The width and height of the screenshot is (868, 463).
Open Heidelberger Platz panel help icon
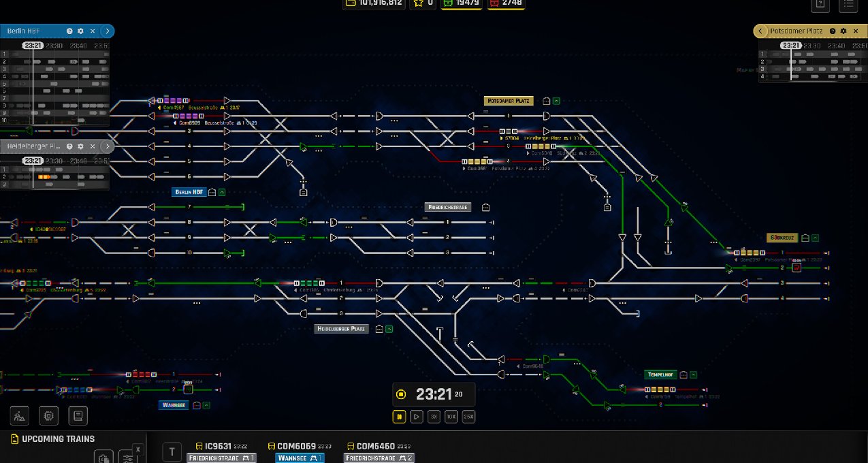pyautogui.click(x=69, y=146)
